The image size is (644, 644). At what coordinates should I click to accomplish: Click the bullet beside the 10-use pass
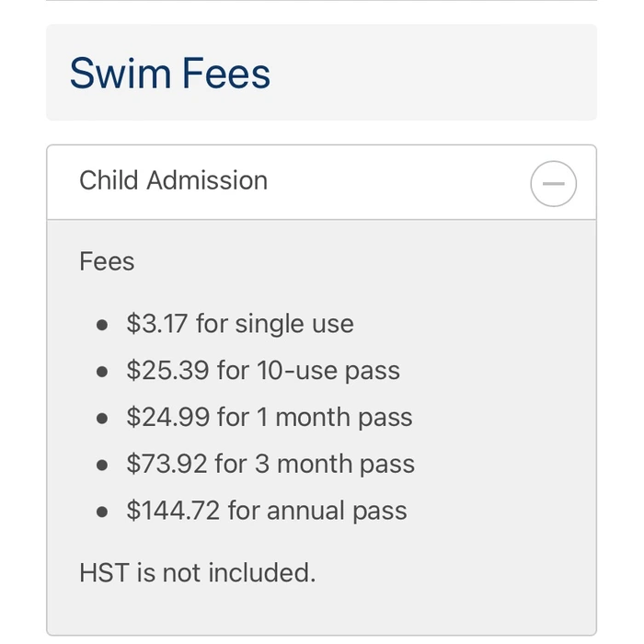[101, 372]
